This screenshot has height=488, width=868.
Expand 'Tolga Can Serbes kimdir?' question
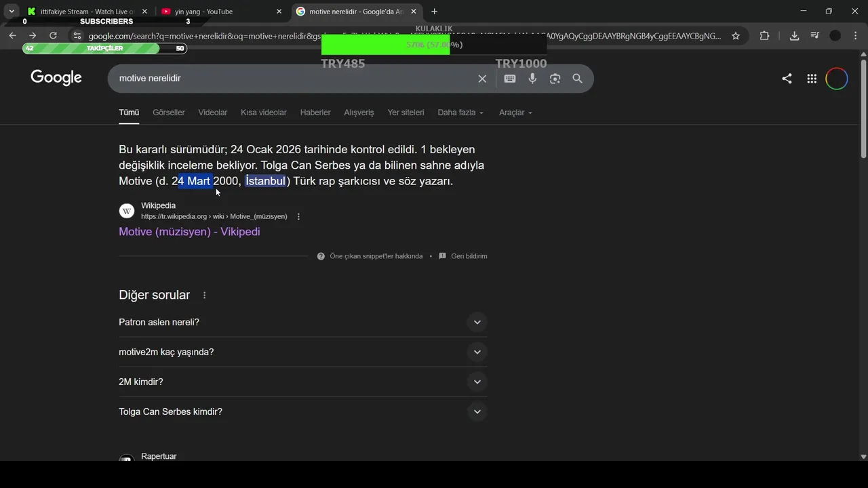[x=303, y=411]
